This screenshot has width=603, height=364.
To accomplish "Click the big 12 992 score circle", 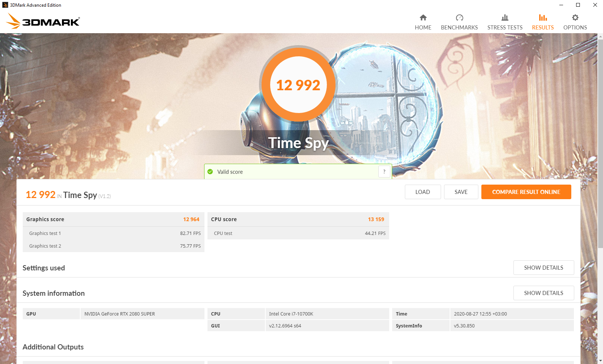I will tap(298, 85).
